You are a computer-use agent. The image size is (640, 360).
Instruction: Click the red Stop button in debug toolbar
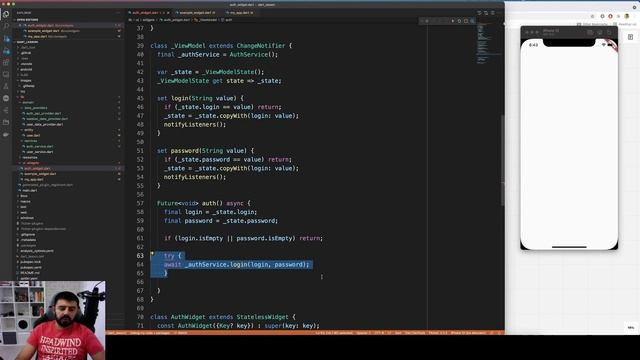pyautogui.click(x=466, y=21)
